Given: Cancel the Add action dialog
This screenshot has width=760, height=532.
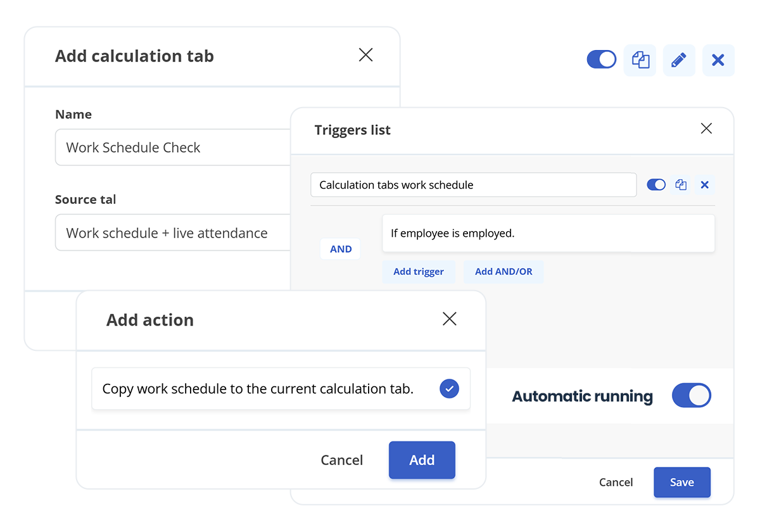Looking at the screenshot, I should [341, 460].
